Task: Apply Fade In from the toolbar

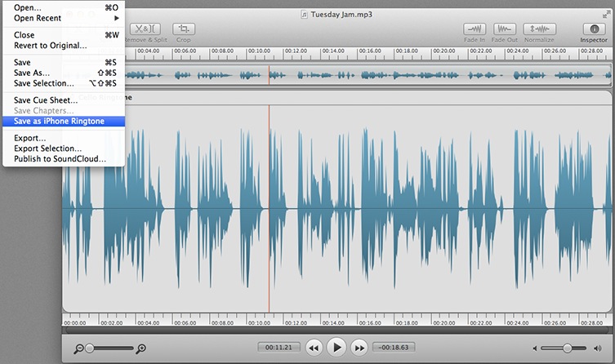Action: click(x=475, y=29)
